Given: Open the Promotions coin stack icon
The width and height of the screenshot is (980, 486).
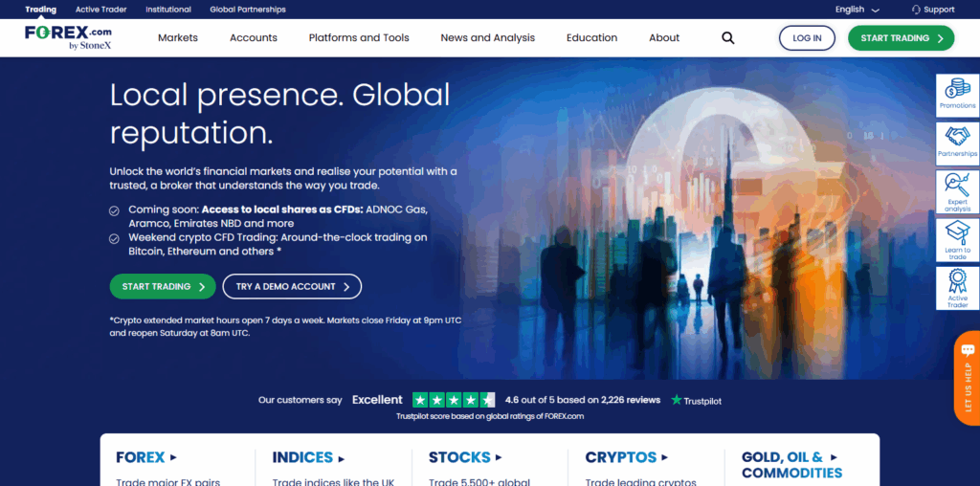Looking at the screenshot, I should [957, 89].
